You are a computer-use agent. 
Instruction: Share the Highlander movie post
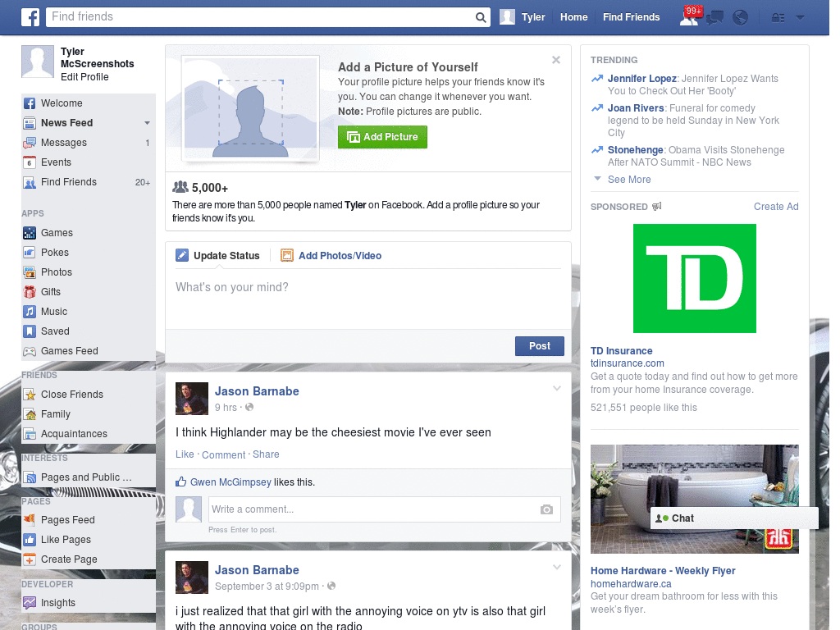click(x=266, y=454)
